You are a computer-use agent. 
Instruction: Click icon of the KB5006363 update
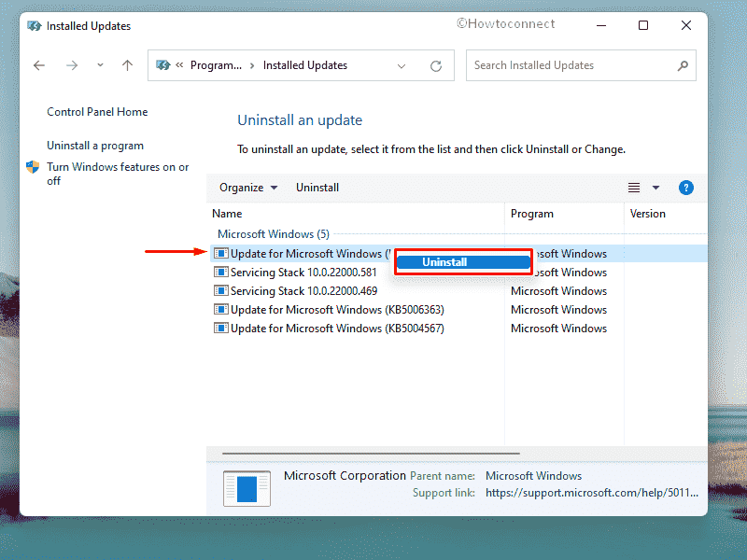click(x=221, y=310)
